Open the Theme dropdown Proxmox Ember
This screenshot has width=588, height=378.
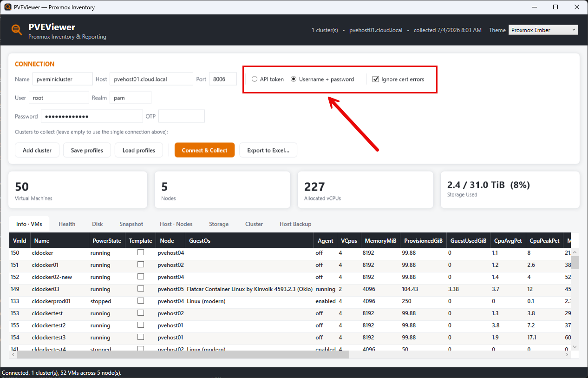point(543,30)
